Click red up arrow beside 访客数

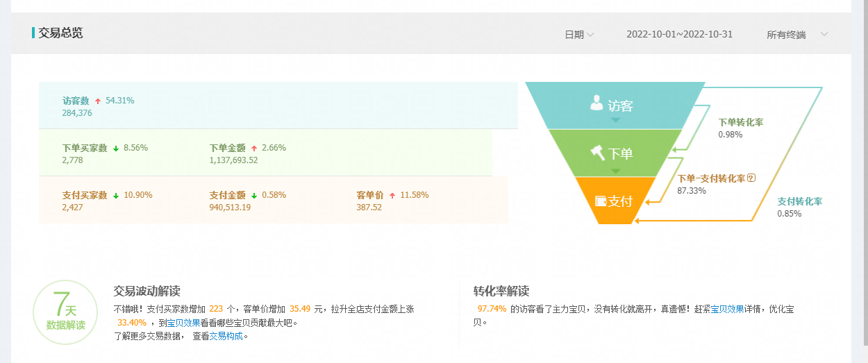click(x=98, y=101)
